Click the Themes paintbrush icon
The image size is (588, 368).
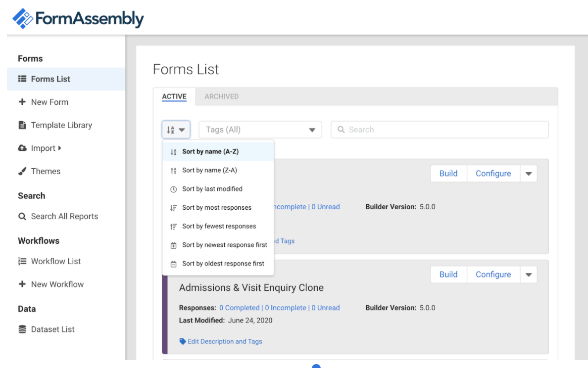coord(22,171)
